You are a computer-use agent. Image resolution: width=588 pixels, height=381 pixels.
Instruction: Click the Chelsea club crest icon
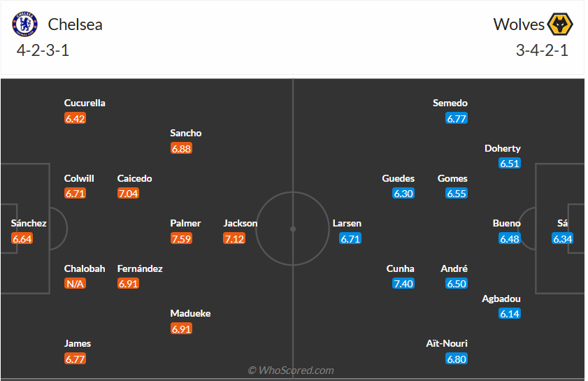[x=24, y=24]
